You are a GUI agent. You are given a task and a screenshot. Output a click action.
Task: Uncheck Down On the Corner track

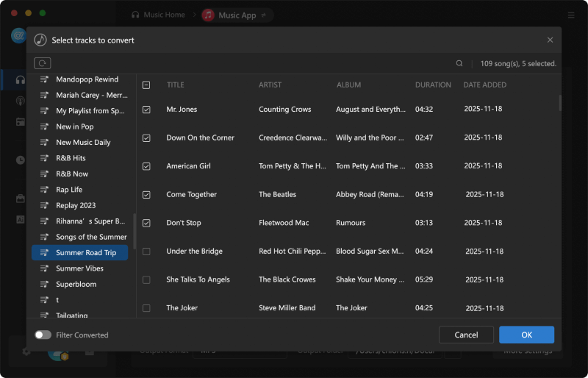tap(146, 138)
